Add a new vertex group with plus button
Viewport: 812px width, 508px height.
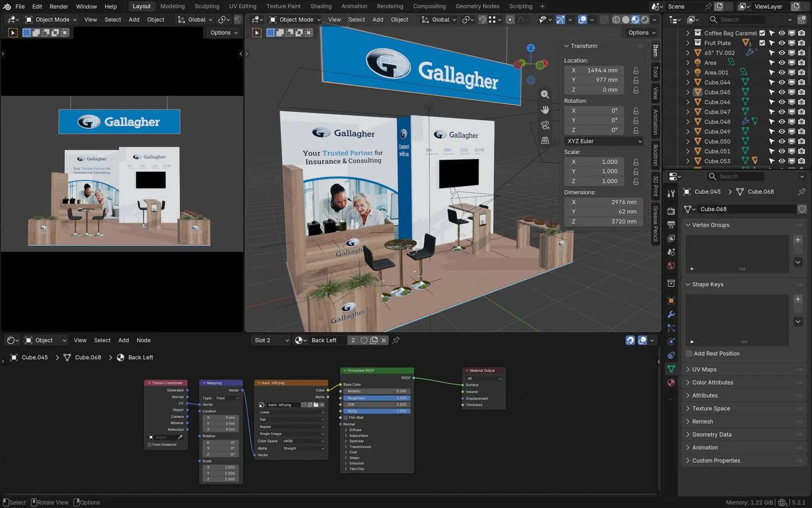[x=798, y=240]
